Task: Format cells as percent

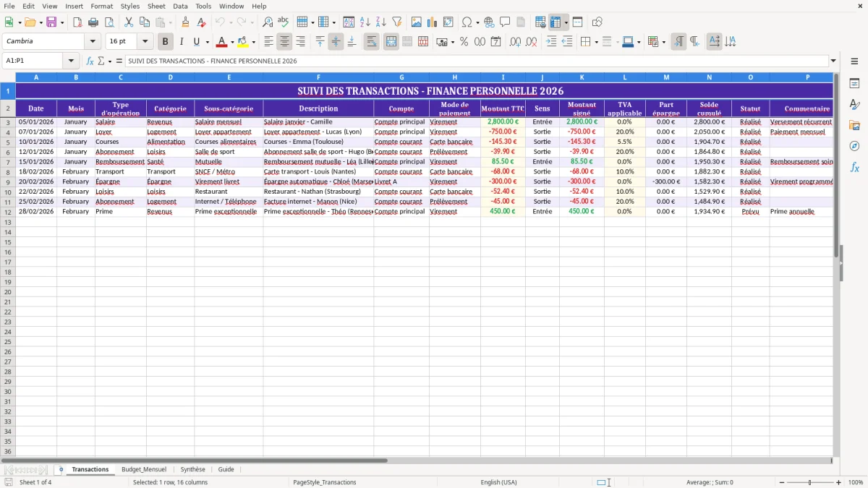Action: tap(464, 42)
